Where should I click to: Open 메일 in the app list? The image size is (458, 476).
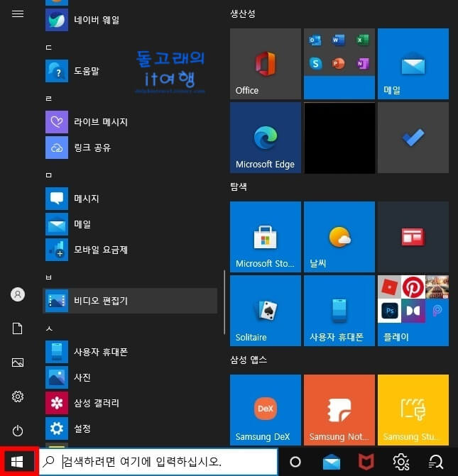tap(131, 224)
